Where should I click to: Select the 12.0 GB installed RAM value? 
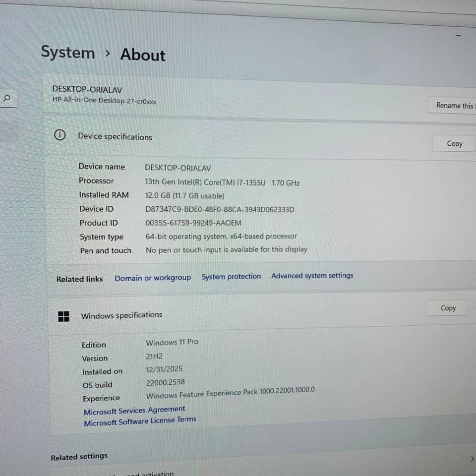point(184,195)
